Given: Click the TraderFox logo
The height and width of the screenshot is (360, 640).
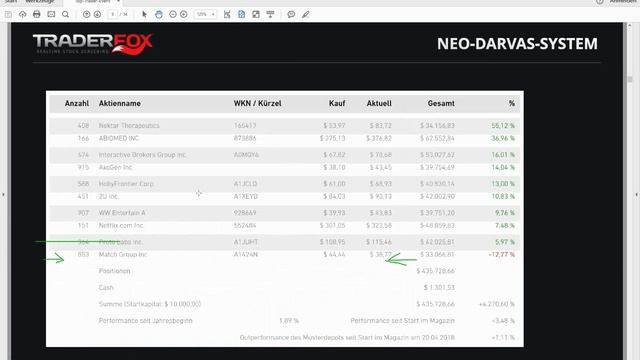Looking at the screenshot, I should pos(93,44).
